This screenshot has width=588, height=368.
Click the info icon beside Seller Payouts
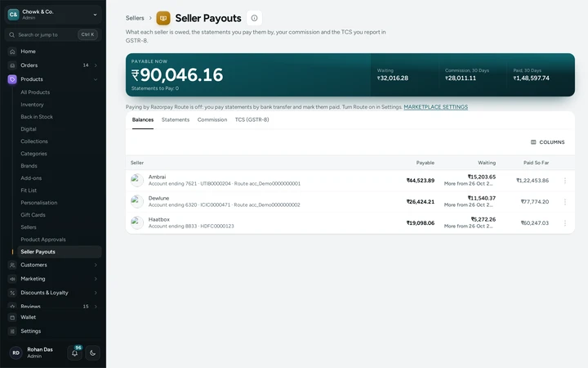click(x=254, y=18)
